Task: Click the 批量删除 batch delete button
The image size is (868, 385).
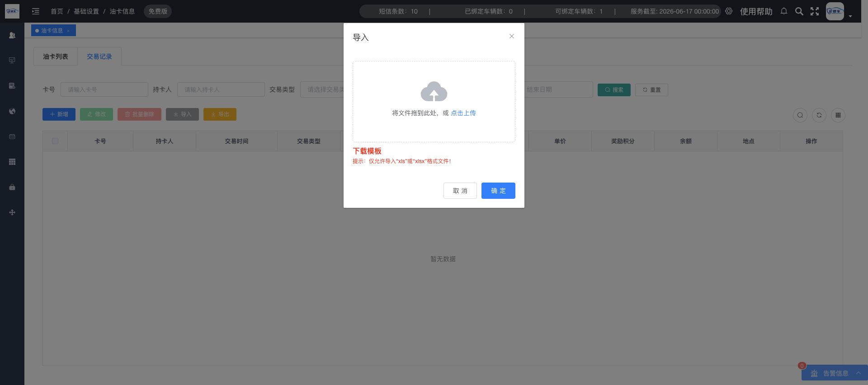Action: tap(139, 114)
